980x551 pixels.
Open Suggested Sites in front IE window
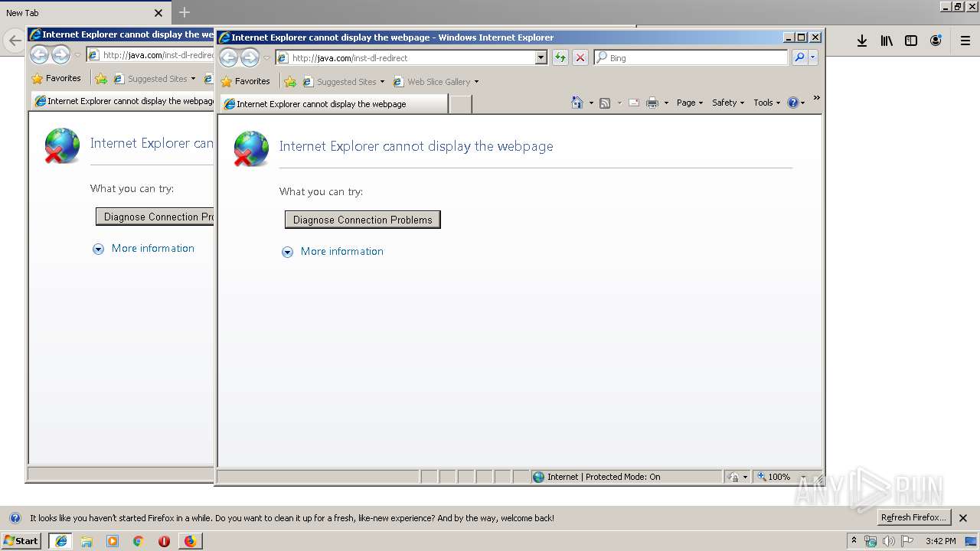point(344,81)
